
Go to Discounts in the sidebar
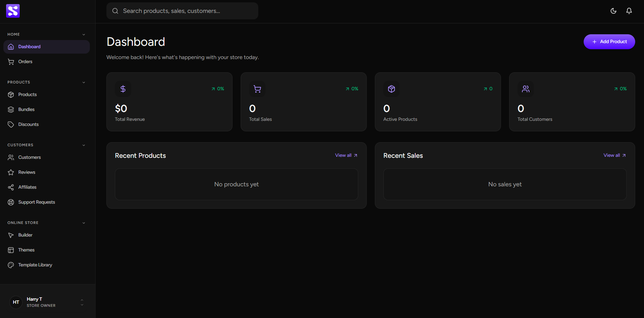pos(28,125)
